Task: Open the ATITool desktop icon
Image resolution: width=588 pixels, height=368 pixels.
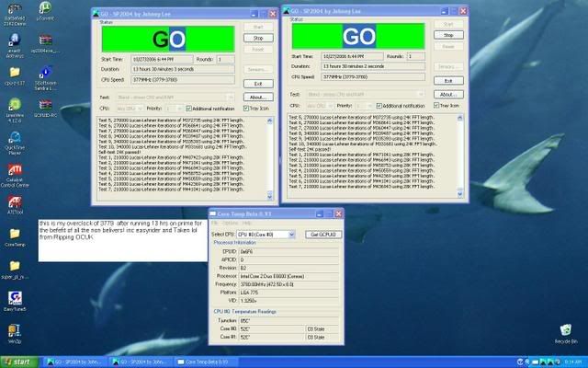Action: coord(15,202)
